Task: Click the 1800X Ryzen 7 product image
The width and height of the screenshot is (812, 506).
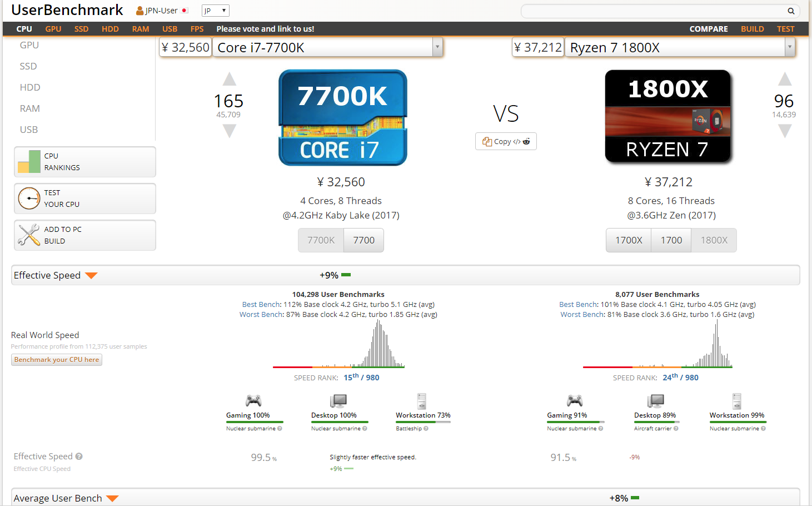Action: click(668, 116)
